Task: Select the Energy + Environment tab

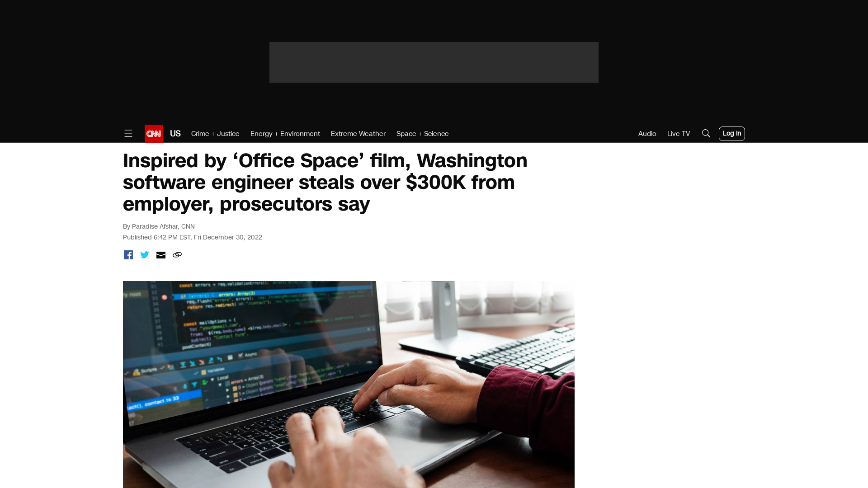Action: 284,133
